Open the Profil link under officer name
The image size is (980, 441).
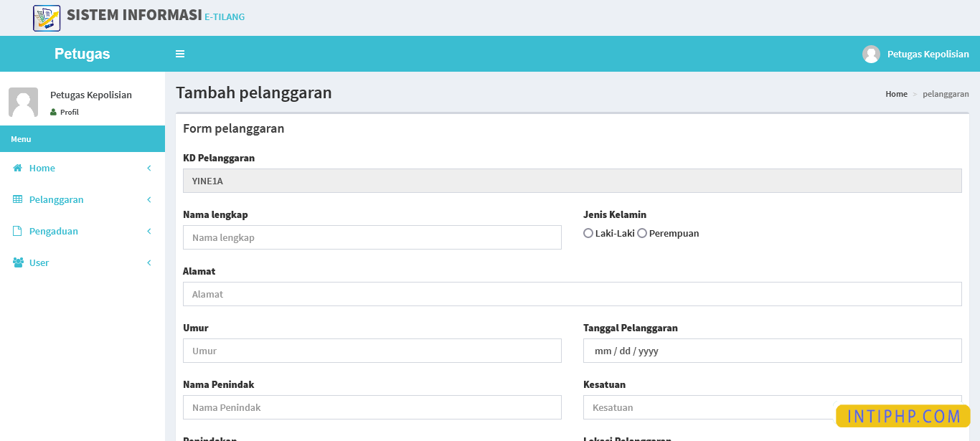69,112
